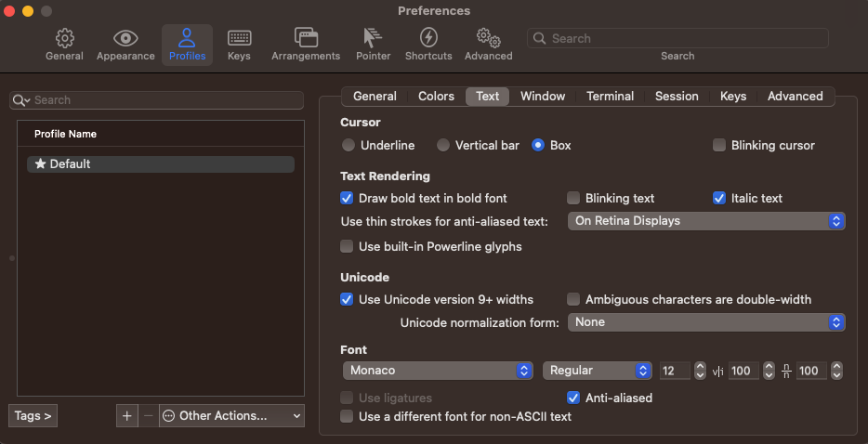Viewport: 868px width, 444px height.
Task: Open the Arrangements preferences pane
Action: point(306,45)
